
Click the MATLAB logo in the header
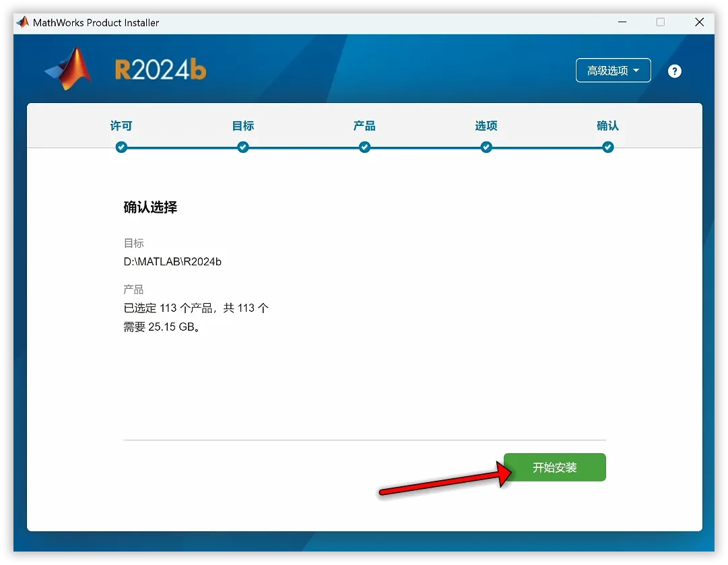click(x=69, y=69)
